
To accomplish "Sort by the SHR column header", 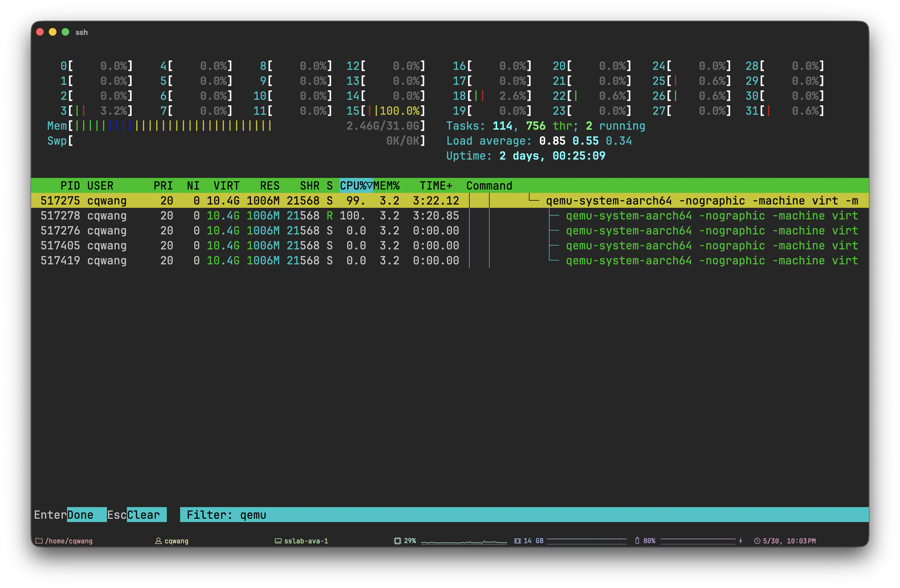I will click(x=310, y=186).
